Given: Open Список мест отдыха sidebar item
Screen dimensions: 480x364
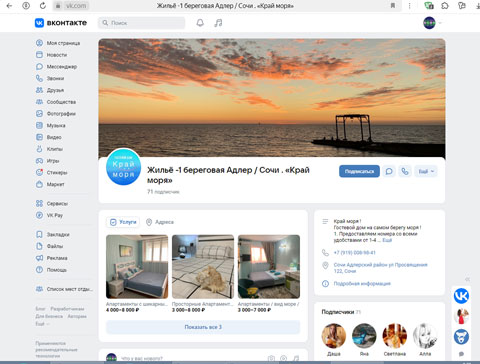Looking at the screenshot, I should pos(64,289).
